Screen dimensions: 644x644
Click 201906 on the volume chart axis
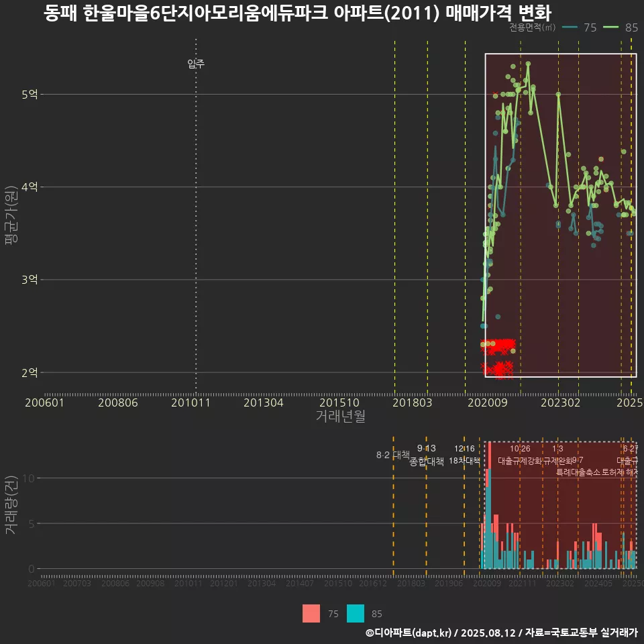point(449,584)
